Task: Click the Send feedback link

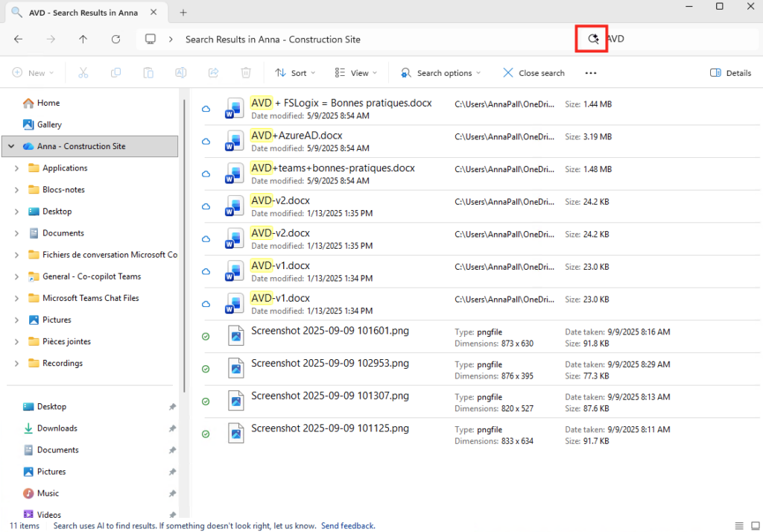Action: 348,525
